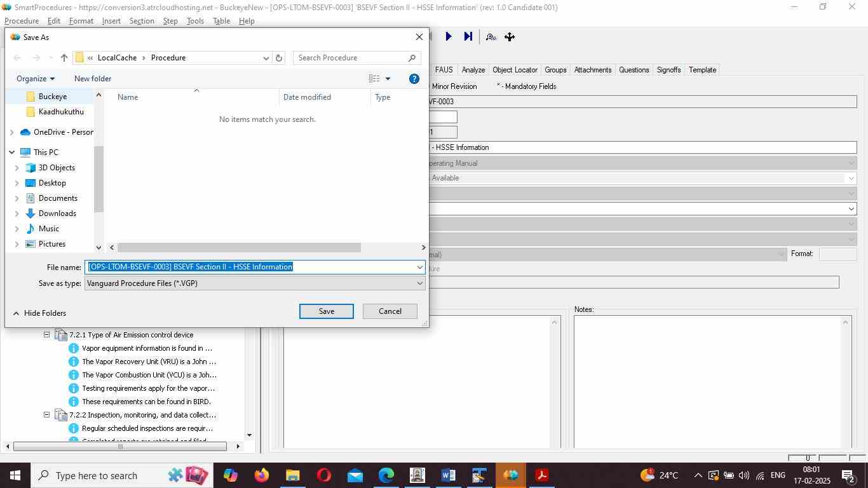Refresh the Procedure folder listing

coord(278,58)
